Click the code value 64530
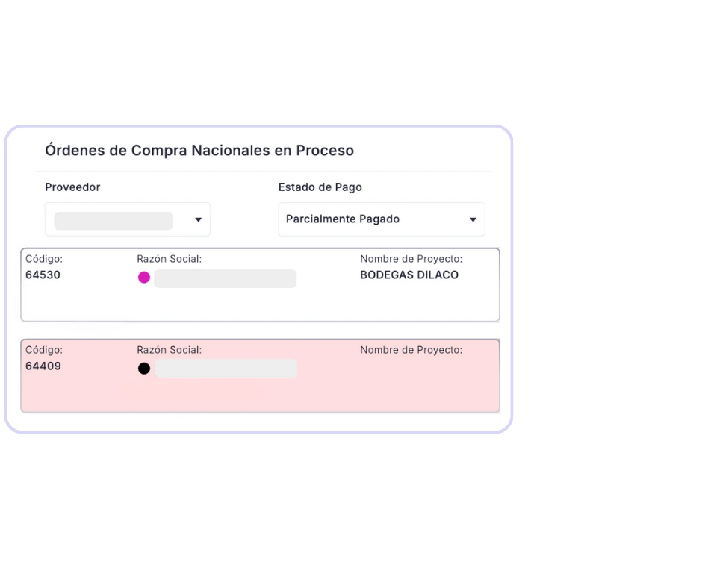The image size is (702, 588). pos(43,275)
